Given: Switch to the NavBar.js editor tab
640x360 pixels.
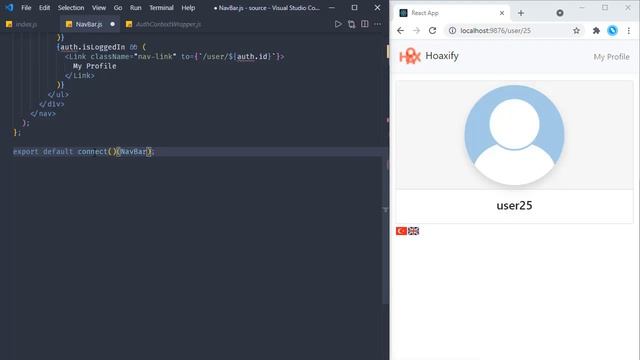Looking at the screenshot, I should point(89,24).
